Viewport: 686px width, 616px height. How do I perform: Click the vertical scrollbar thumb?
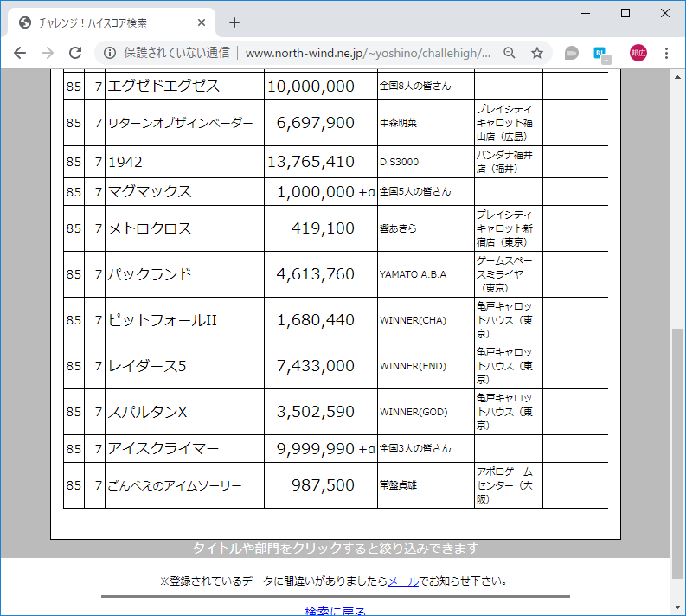point(677,453)
